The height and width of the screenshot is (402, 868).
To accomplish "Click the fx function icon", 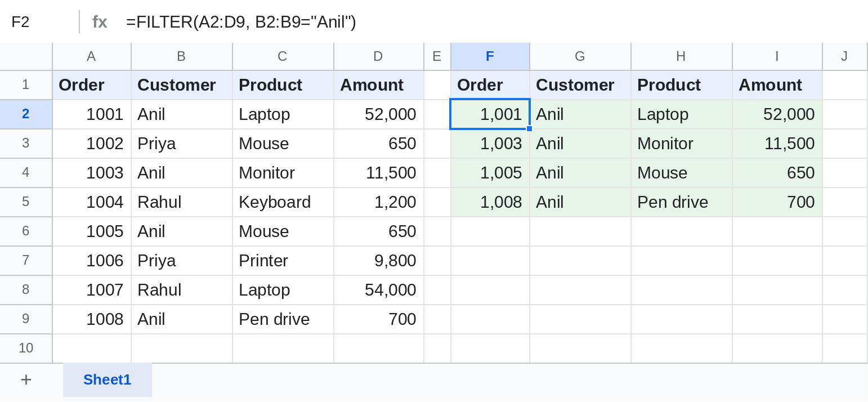I will click(x=100, y=22).
